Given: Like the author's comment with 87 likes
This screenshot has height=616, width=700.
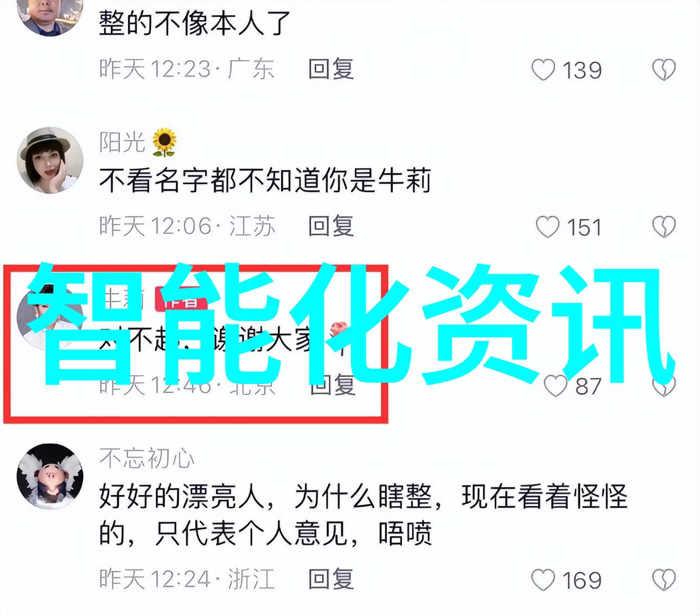Looking at the screenshot, I should pos(556,386).
